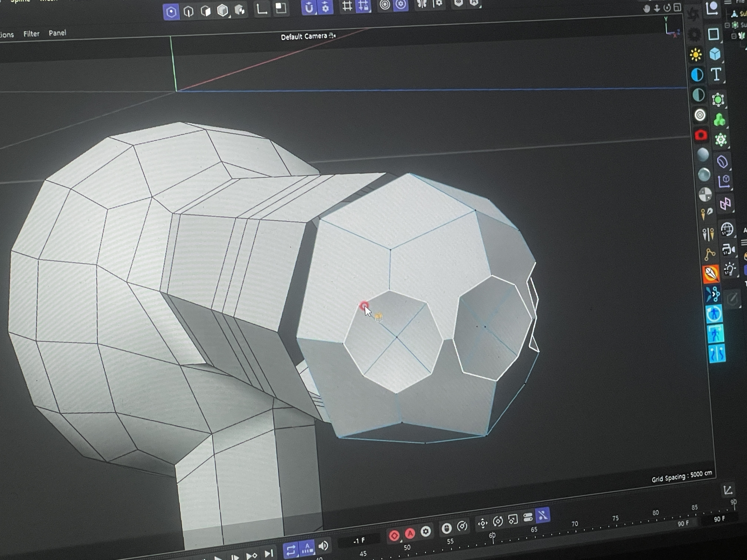The height and width of the screenshot is (560, 747).
Task: Toggle timeline loop playback button
Action: pyautogui.click(x=290, y=551)
